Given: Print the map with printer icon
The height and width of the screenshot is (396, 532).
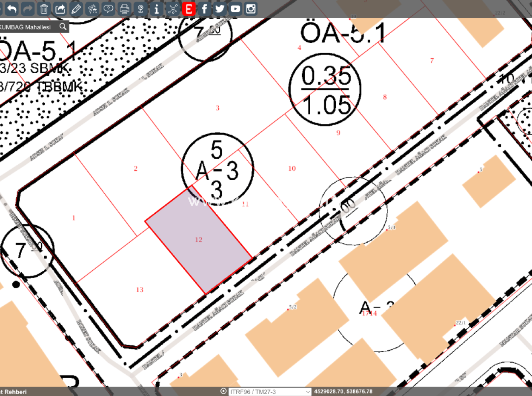Looking at the screenshot, I should tap(124, 9).
